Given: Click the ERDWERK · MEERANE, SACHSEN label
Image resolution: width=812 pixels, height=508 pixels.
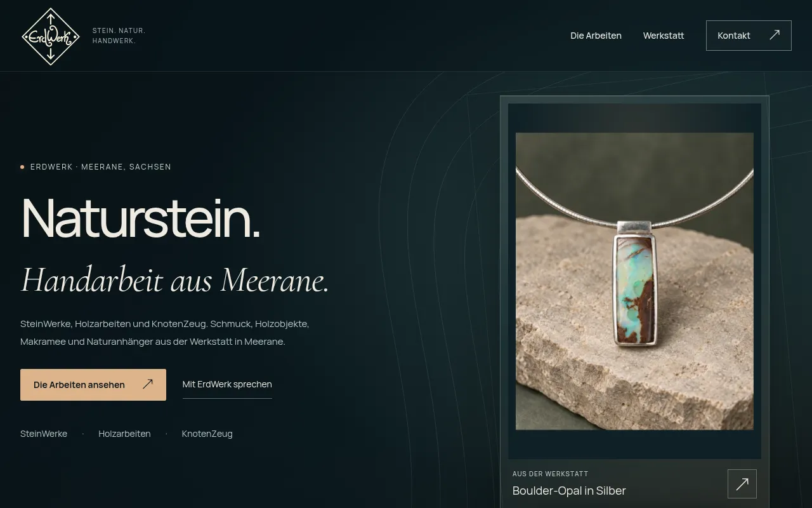Looking at the screenshot, I should (x=101, y=167).
